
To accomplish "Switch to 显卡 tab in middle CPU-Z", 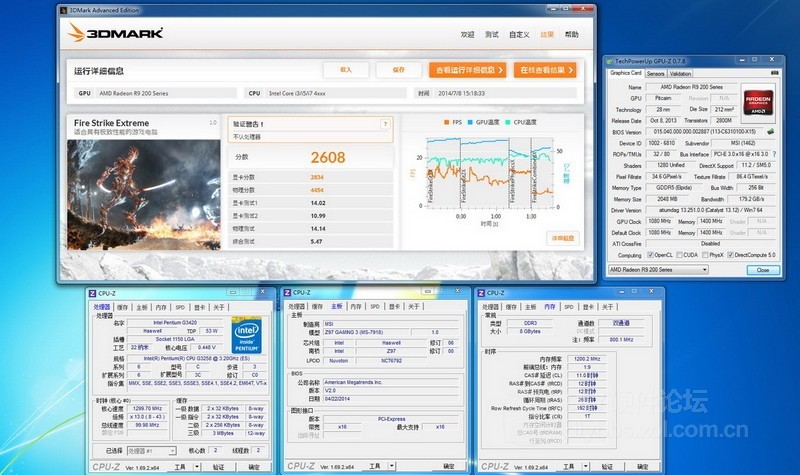I will [394, 306].
